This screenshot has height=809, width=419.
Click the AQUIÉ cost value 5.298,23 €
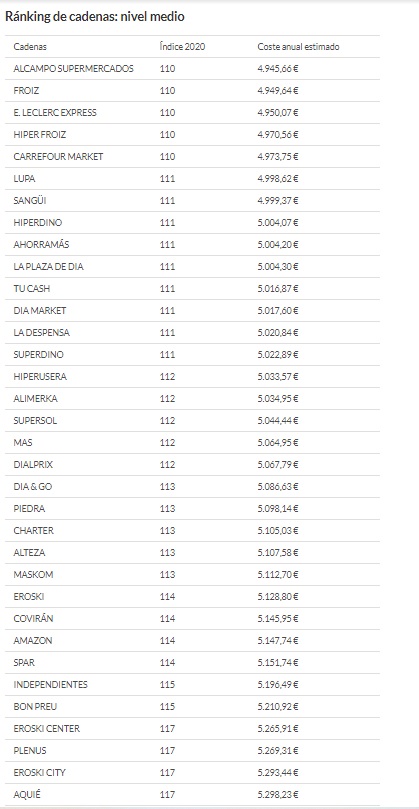pos(278,795)
